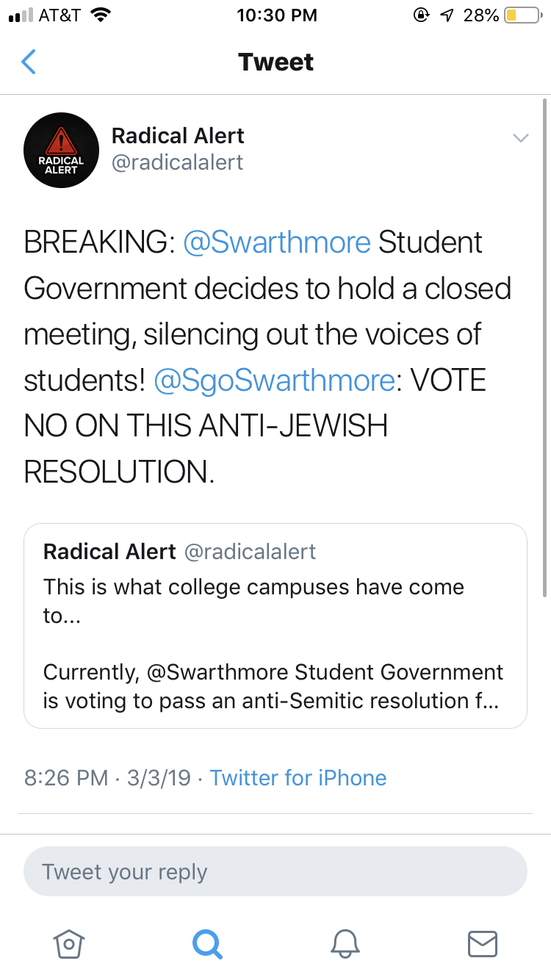The image size is (551, 980).
Task: Click the @SgoSwarthmore mention link
Action: (x=274, y=380)
